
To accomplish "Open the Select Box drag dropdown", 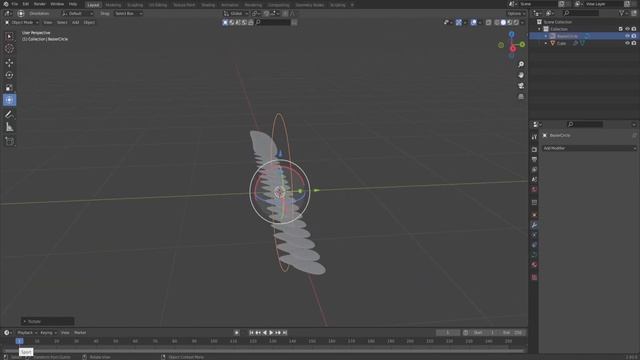I will click(x=128, y=13).
